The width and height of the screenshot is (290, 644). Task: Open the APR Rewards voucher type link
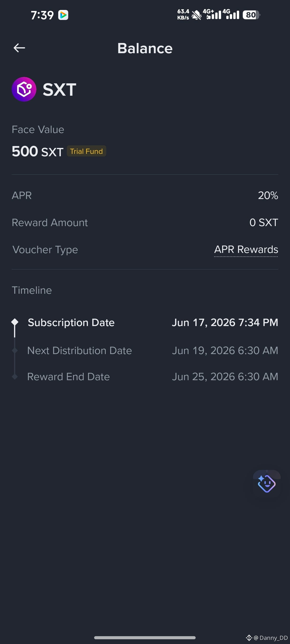pos(246,250)
